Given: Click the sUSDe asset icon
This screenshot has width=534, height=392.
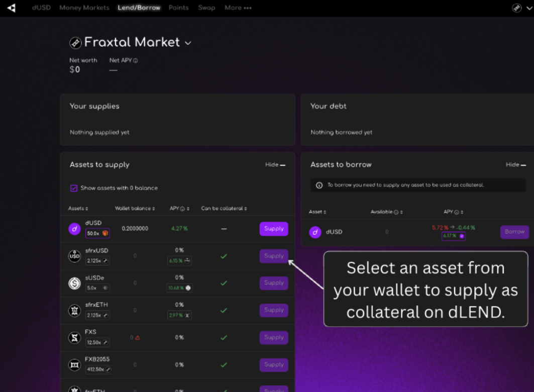Looking at the screenshot, I should (75, 283).
